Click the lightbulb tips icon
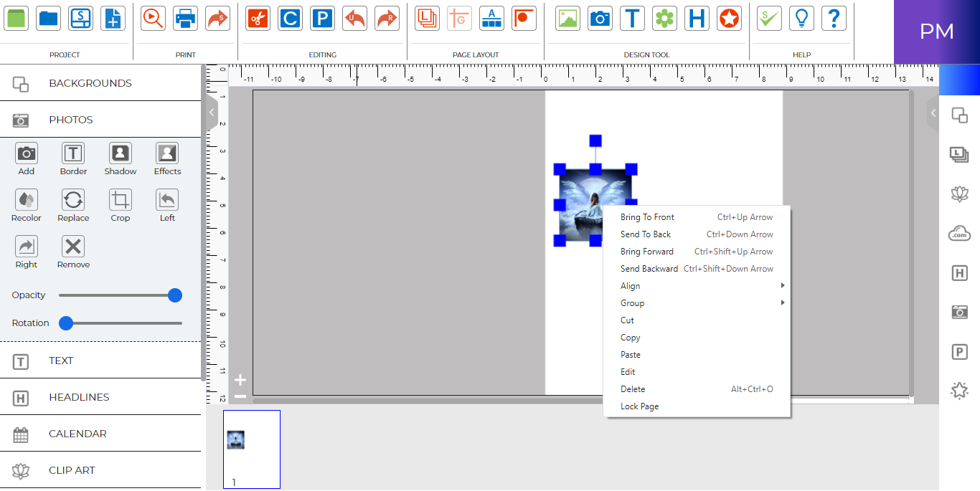980x491 pixels. point(801,18)
